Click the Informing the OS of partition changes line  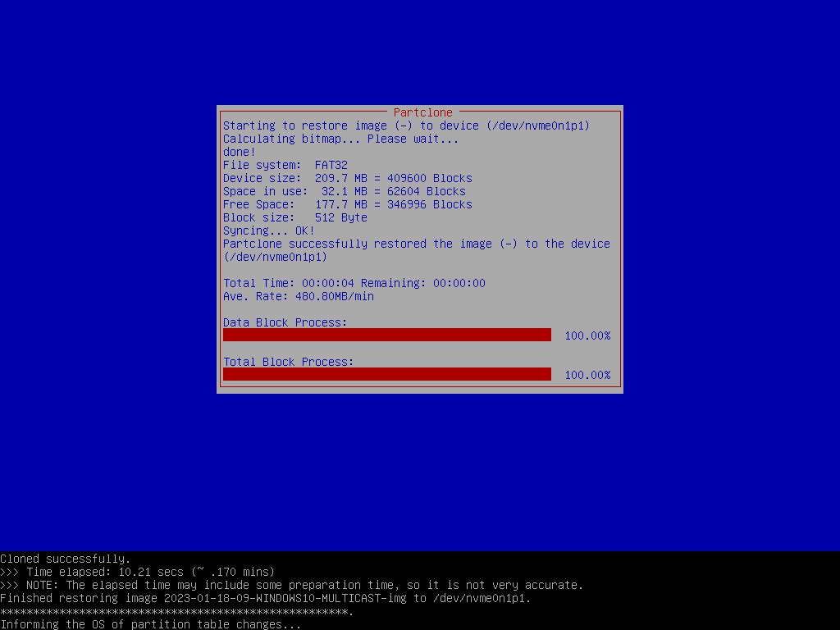click(151, 624)
